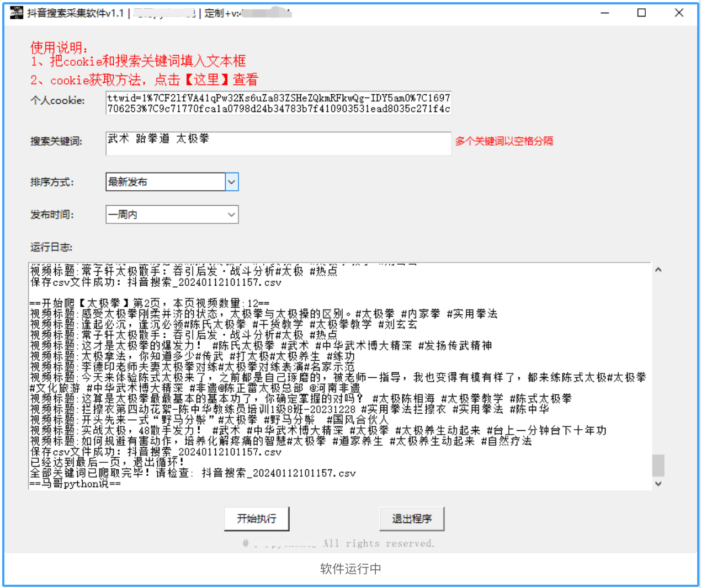Click the 使用说明 heading text

click(x=59, y=47)
